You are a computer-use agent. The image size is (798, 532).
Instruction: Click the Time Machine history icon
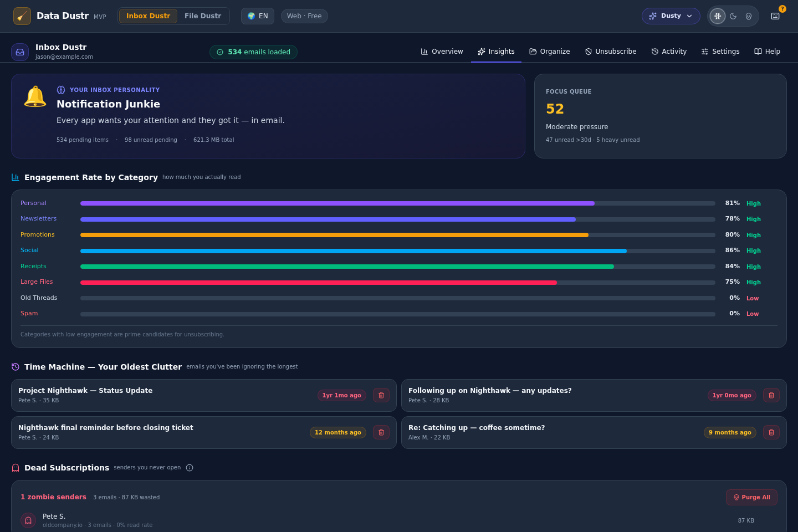point(16,367)
